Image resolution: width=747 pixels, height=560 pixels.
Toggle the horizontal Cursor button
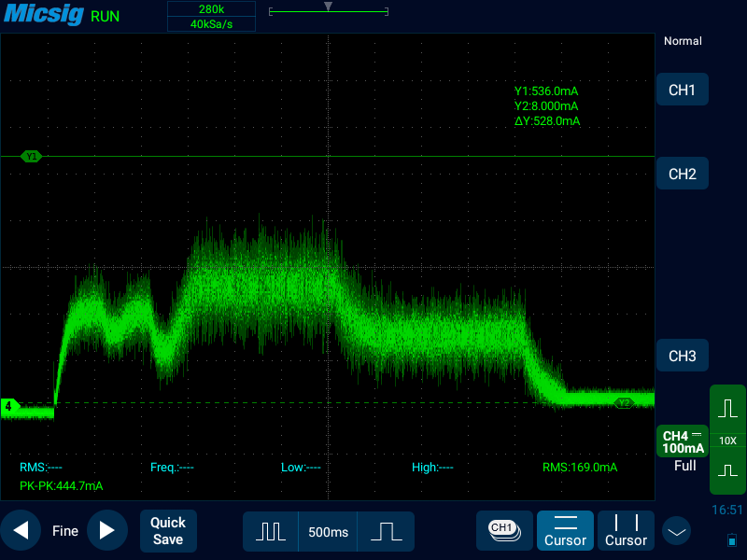click(565, 530)
